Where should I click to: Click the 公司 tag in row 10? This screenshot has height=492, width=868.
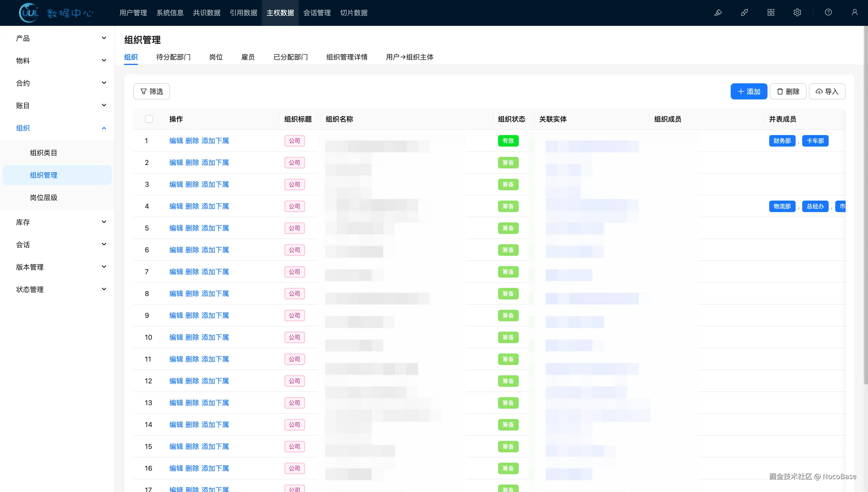[294, 338]
